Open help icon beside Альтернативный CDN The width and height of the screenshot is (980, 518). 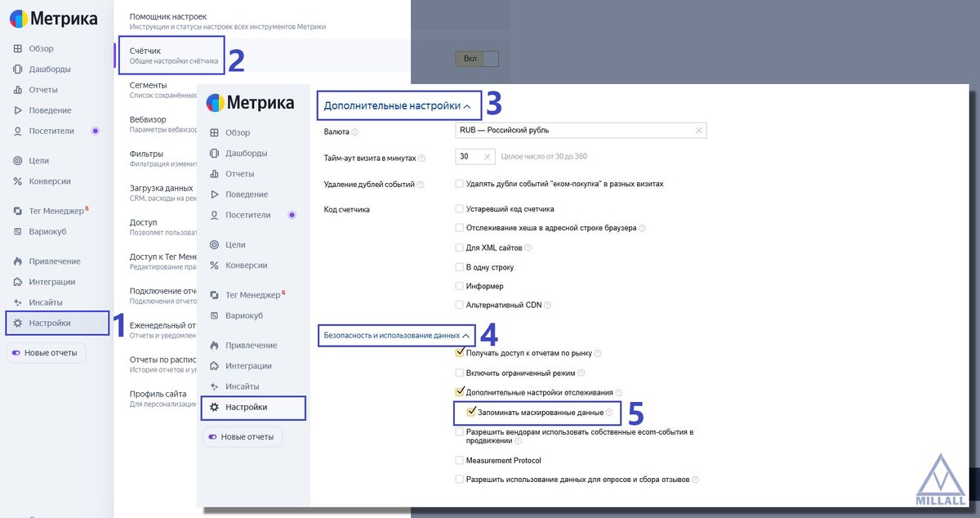(x=548, y=306)
